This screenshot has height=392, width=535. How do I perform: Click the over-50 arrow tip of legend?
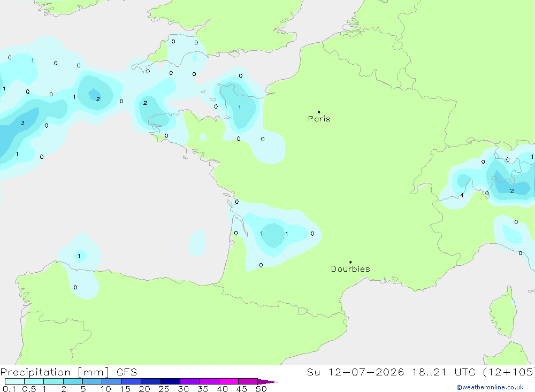tap(268, 382)
